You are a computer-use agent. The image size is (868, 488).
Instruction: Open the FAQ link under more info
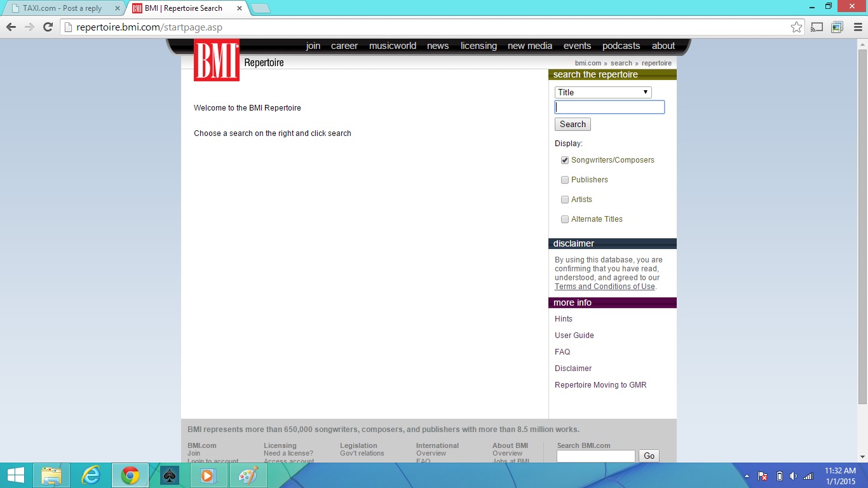pyautogui.click(x=562, y=352)
